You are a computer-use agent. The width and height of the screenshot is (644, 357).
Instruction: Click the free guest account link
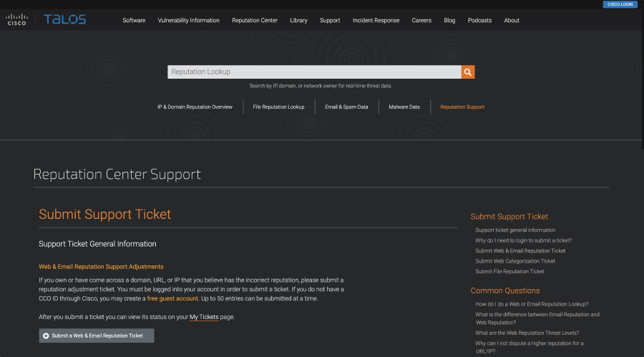click(x=172, y=298)
